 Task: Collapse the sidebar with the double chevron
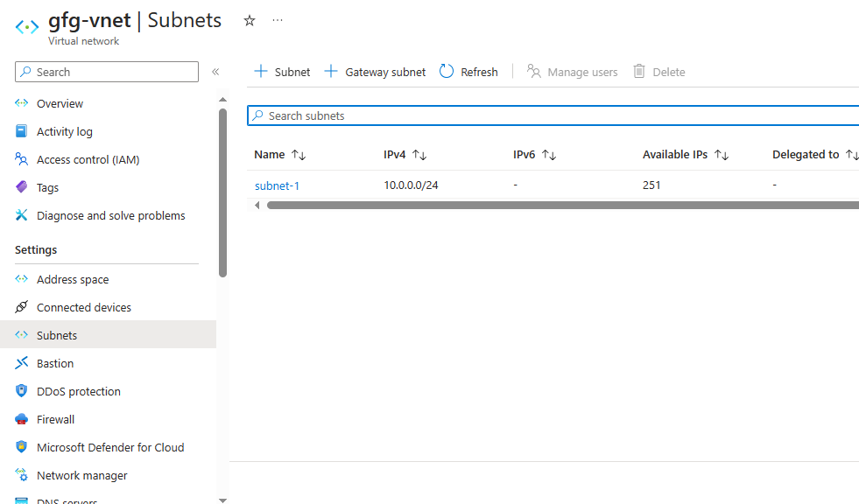tap(216, 72)
